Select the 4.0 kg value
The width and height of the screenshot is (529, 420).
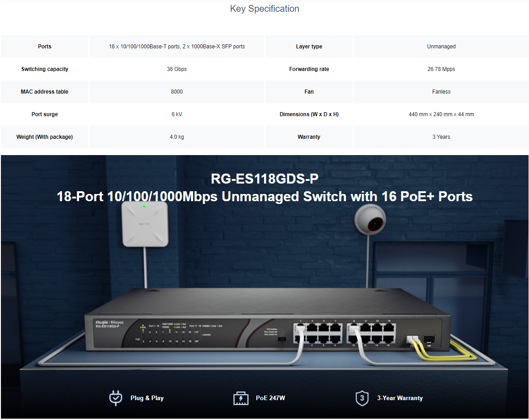click(177, 137)
